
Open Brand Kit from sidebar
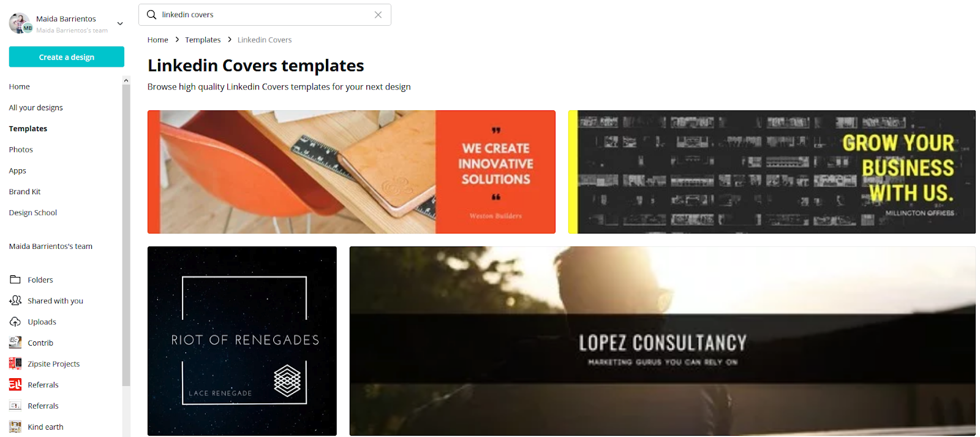click(x=25, y=192)
